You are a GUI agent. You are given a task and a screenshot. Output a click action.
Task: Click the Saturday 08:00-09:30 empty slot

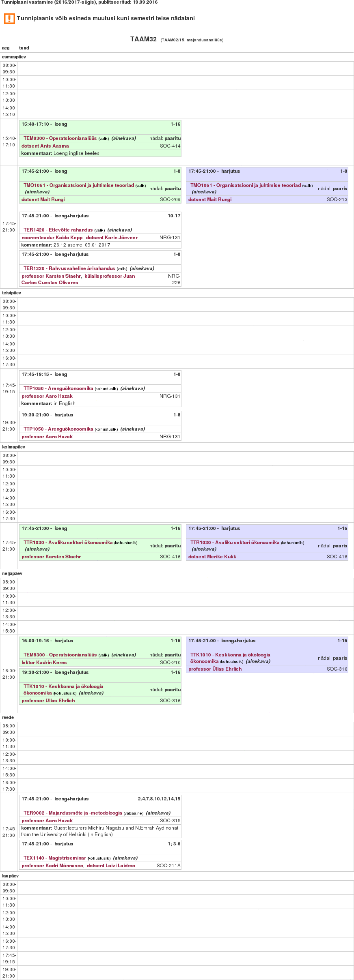pyautogui.click(x=185, y=888)
